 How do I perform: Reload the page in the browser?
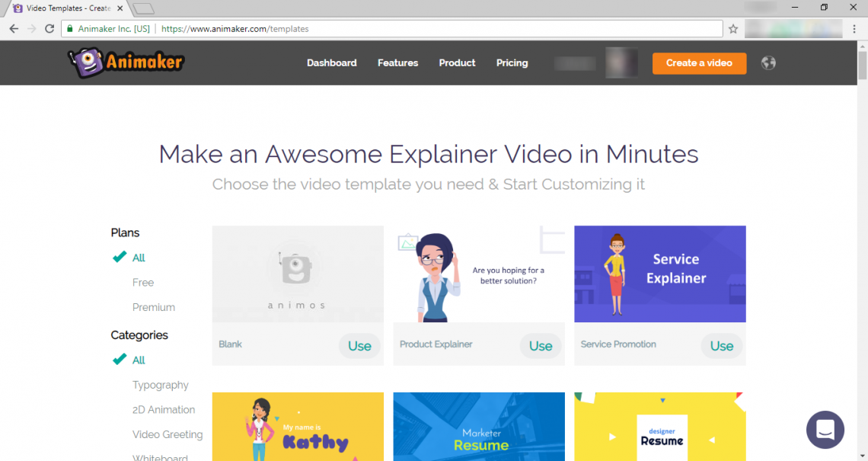click(49, 29)
